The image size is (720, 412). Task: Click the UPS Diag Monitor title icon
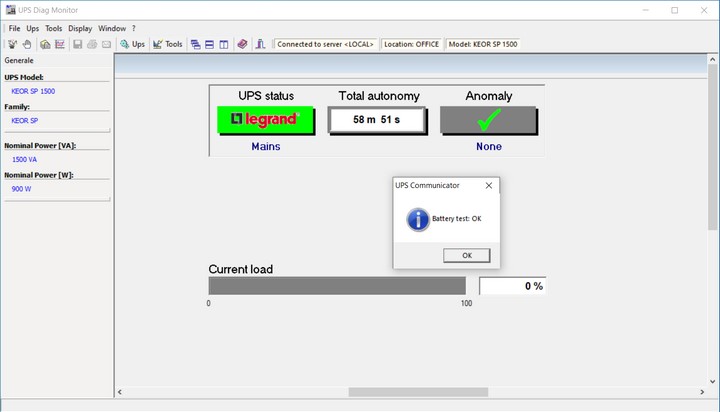11,10
